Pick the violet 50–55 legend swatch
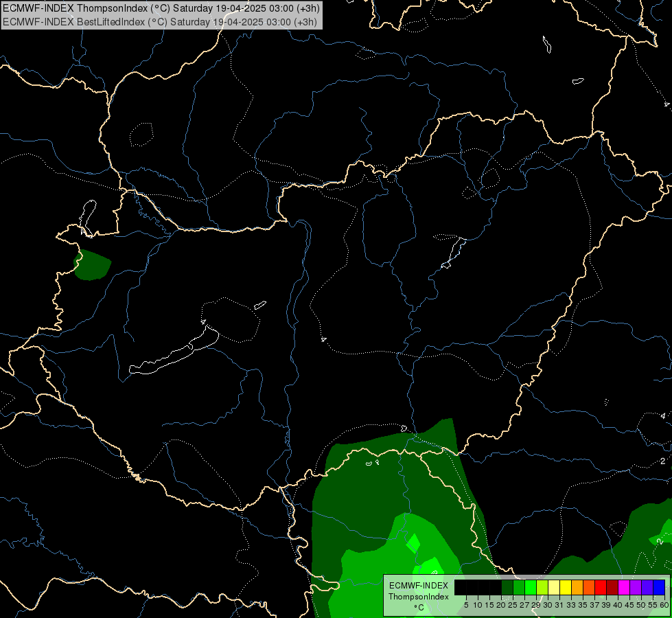The height and width of the screenshot is (618, 672). (647, 588)
